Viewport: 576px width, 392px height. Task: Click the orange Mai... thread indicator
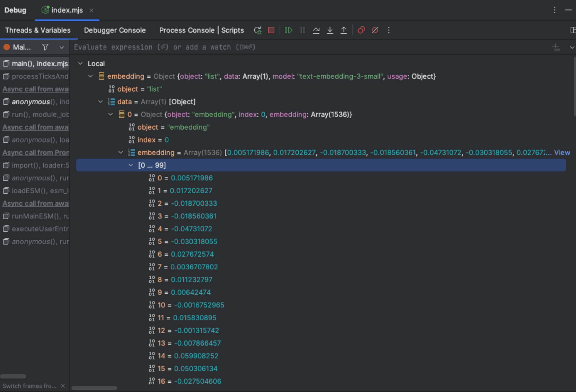[x=7, y=47]
